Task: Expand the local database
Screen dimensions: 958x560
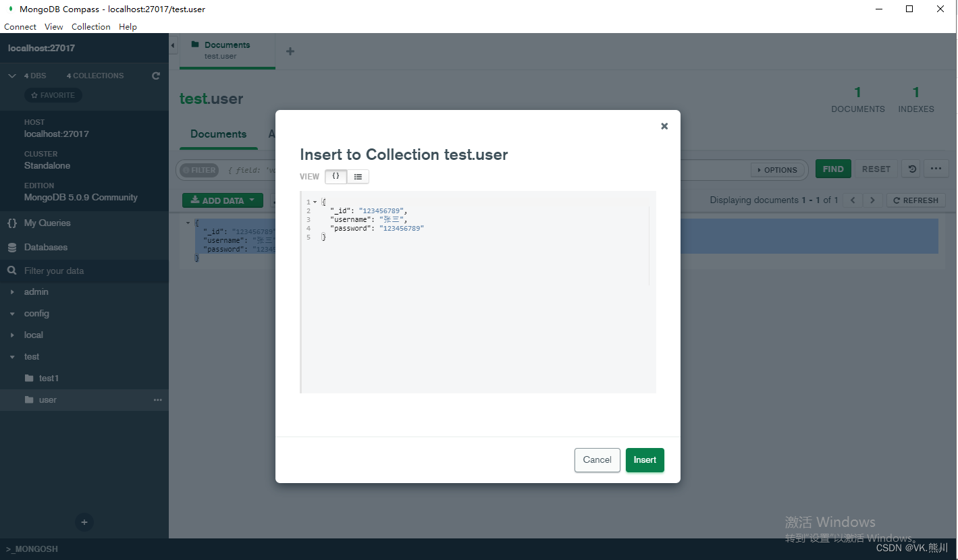Action: pyautogui.click(x=12, y=335)
